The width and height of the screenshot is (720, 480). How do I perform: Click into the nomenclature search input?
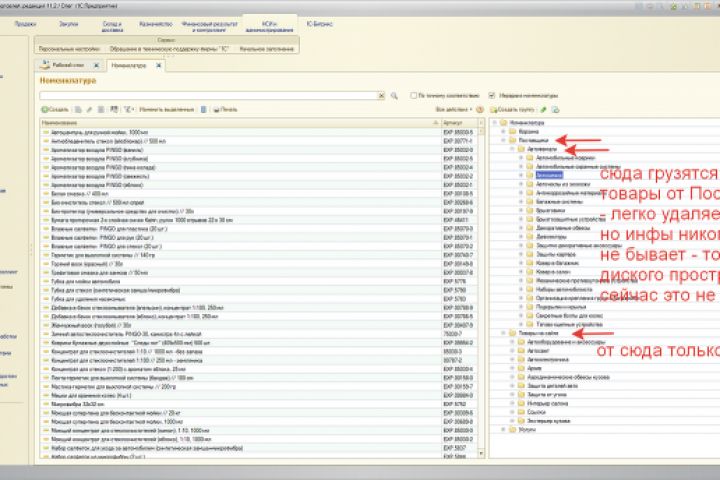209,96
